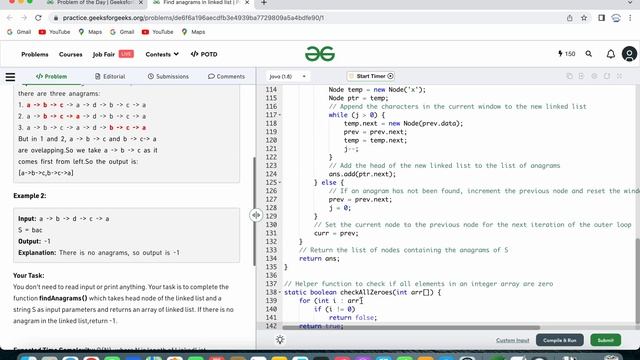640x360 pixels.
Task: Bookmark this page with the star icon
Action: click(x=584, y=18)
